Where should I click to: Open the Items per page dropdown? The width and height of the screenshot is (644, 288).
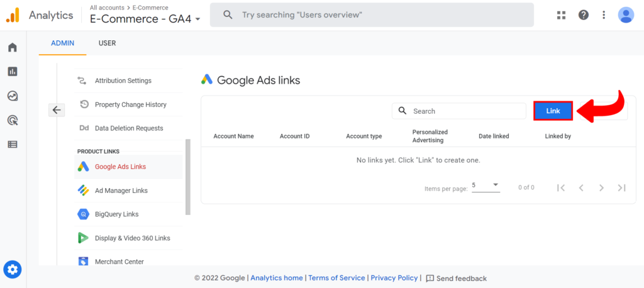tap(486, 186)
